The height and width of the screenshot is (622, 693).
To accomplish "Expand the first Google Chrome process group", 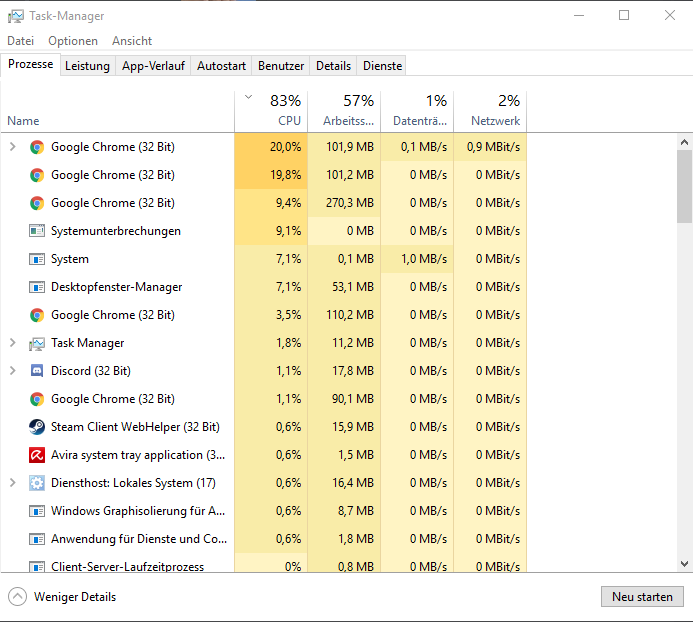I will (x=12, y=147).
